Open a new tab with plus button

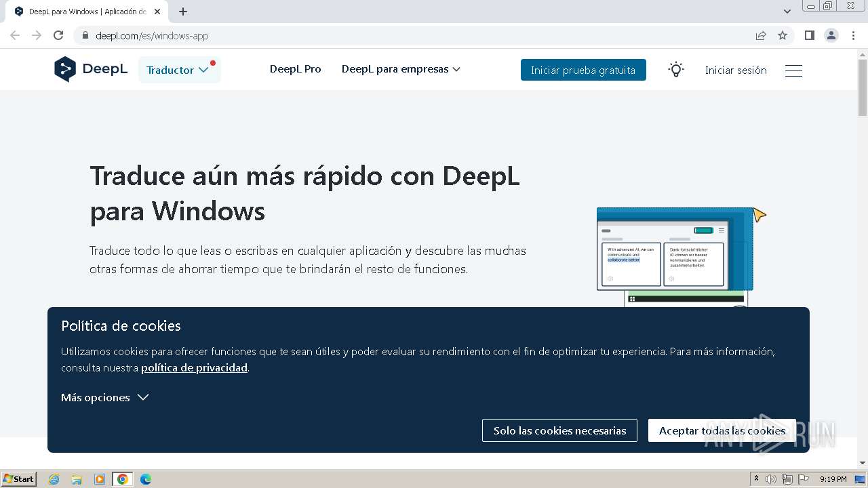[183, 12]
